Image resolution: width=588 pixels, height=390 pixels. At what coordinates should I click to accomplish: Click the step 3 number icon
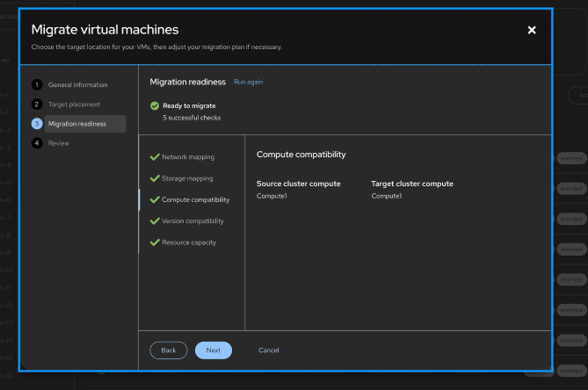[x=37, y=124]
